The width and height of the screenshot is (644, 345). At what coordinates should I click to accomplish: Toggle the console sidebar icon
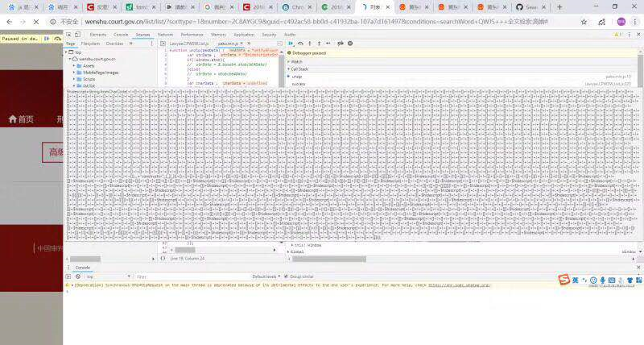68,276
